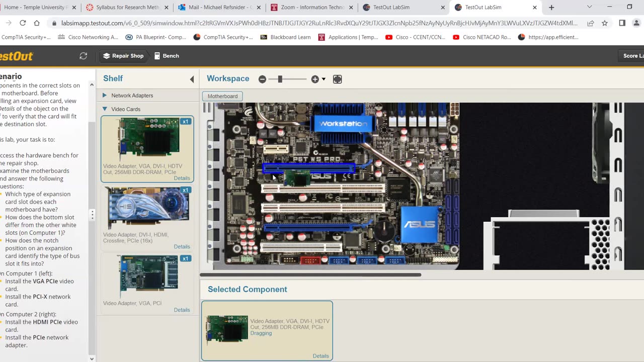
Task: Select the VGA DVI-I HDTV PCIe video card thumbnail
Action: 148,139
